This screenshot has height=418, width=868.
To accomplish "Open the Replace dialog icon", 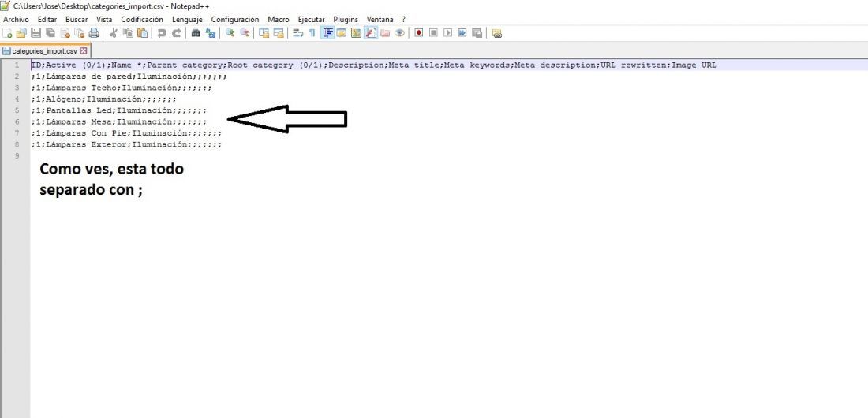I will click(x=211, y=33).
